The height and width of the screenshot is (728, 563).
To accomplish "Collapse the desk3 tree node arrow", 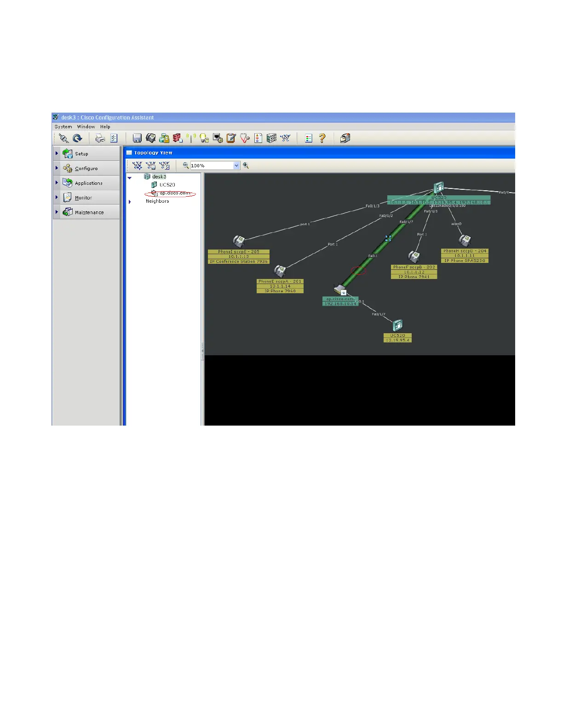I will (130, 177).
